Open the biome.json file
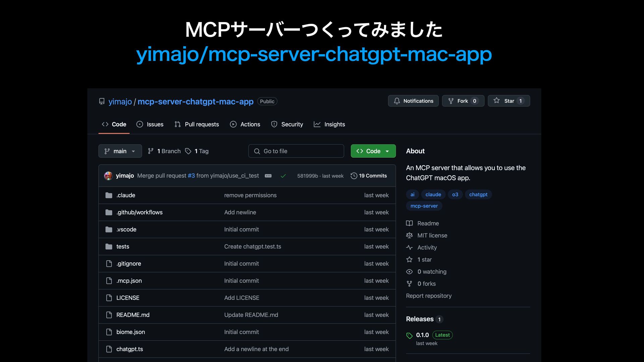The height and width of the screenshot is (362, 644). point(131,332)
